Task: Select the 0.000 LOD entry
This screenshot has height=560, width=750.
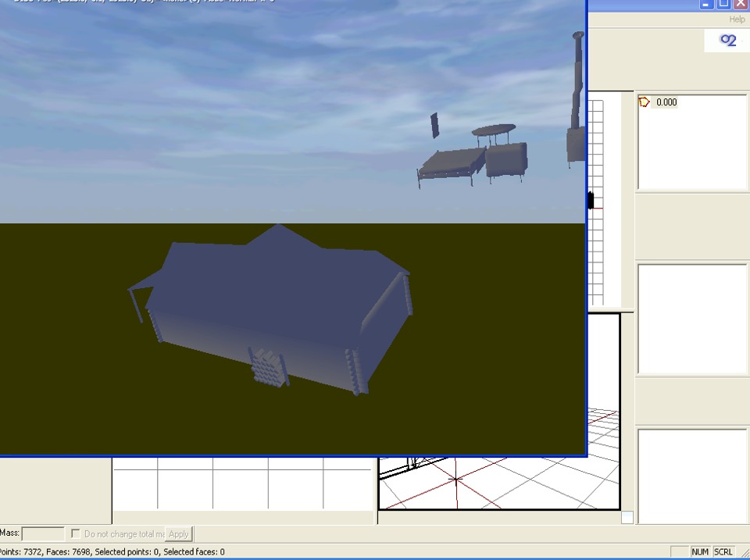Action: [x=666, y=102]
